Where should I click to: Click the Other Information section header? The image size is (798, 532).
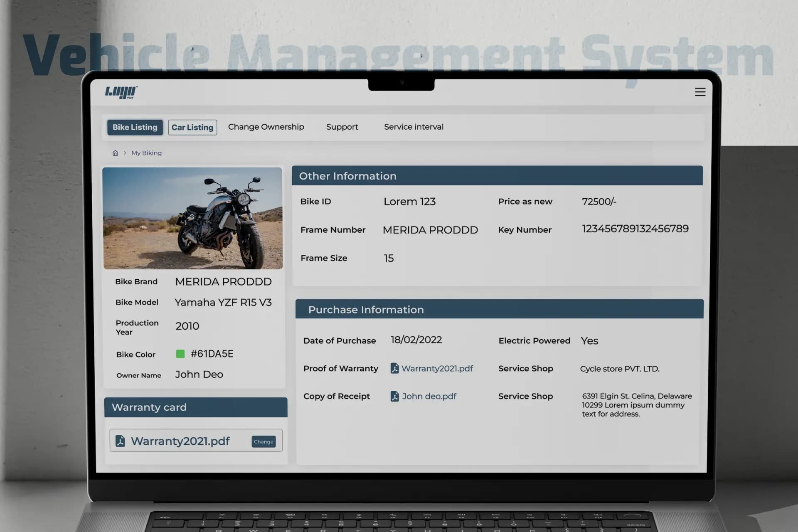coord(497,175)
